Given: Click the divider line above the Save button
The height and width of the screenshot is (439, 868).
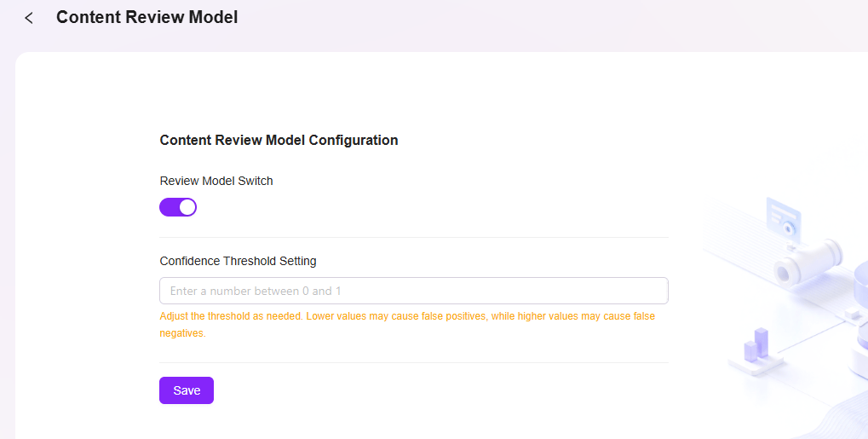Looking at the screenshot, I should click(x=413, y=362).
